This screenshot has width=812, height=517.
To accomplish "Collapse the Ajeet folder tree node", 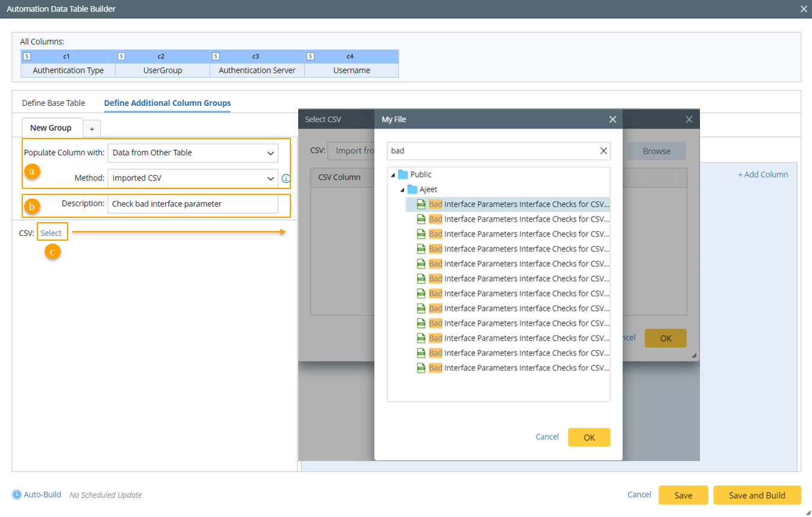I will [x=402, y=190].
